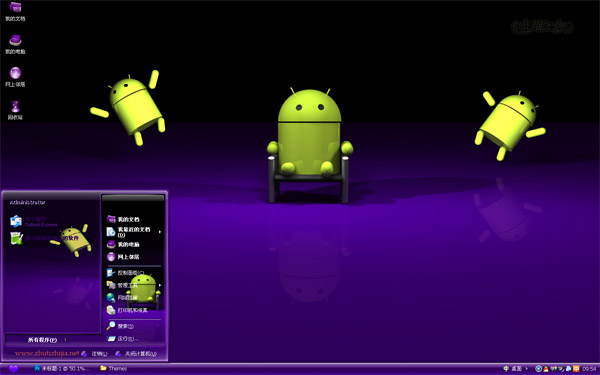The image size is (600, 375).
Task: Select the Recycle Bin desktop icon
Action: [15, 110]
